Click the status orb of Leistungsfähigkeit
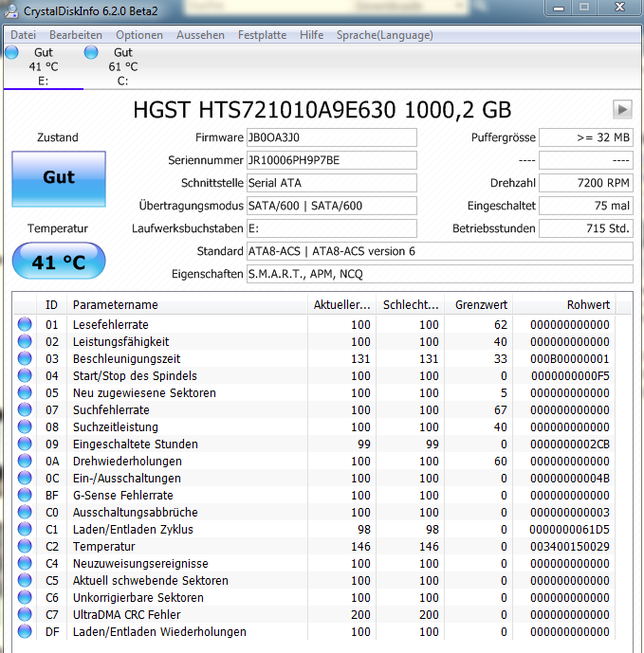The height and width of the screenshot is (653, 644). tap(25, 341)
